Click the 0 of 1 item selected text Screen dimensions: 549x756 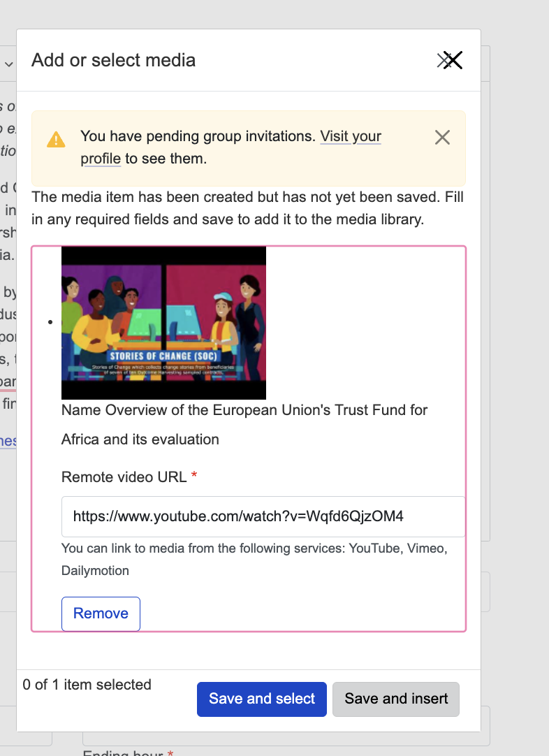tap(87, 685)
